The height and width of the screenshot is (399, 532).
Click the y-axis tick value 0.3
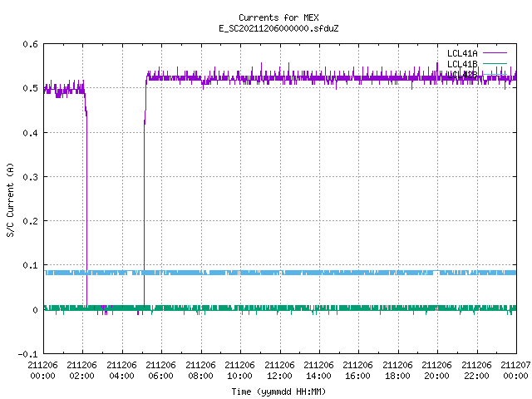(30, 177)
